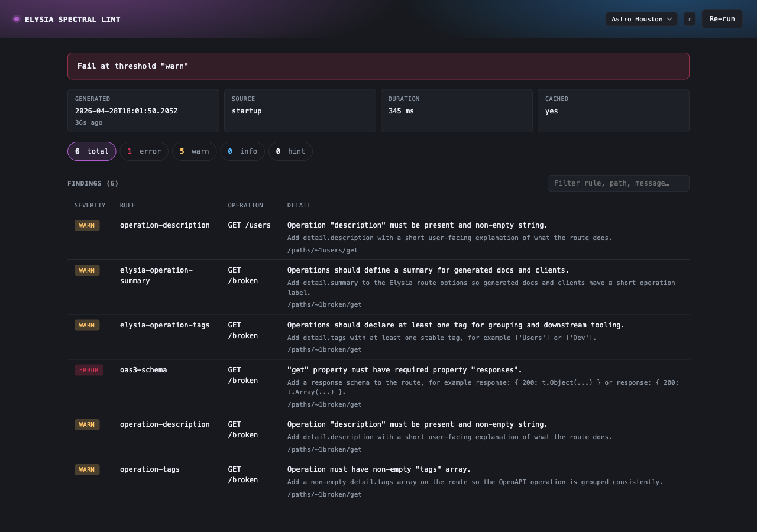Click message '"get" property must have required property "responses"'
The height and width of the screenshot is (532, 757).
405,370
